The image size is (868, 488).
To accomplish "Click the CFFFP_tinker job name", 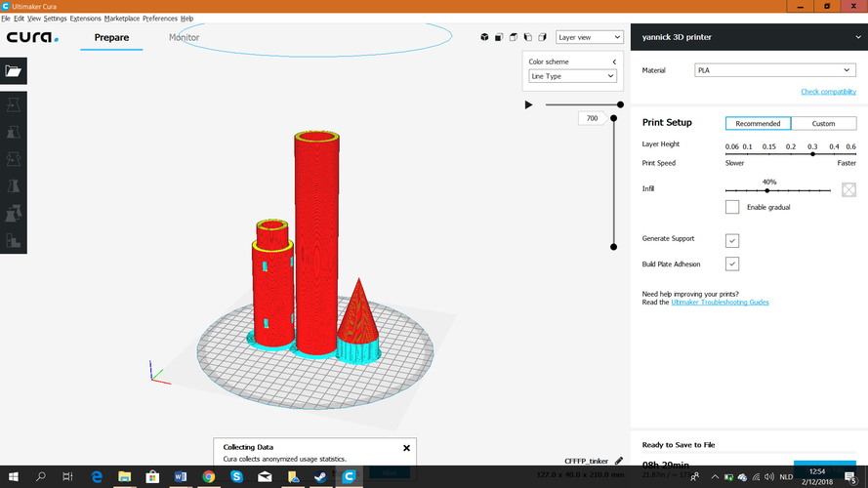I will (586, 461).
